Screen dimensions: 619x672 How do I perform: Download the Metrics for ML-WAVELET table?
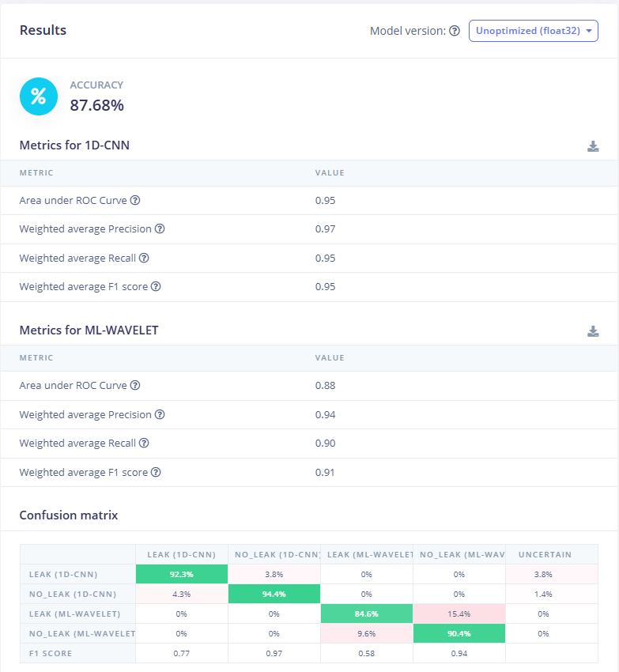point(593,331)
